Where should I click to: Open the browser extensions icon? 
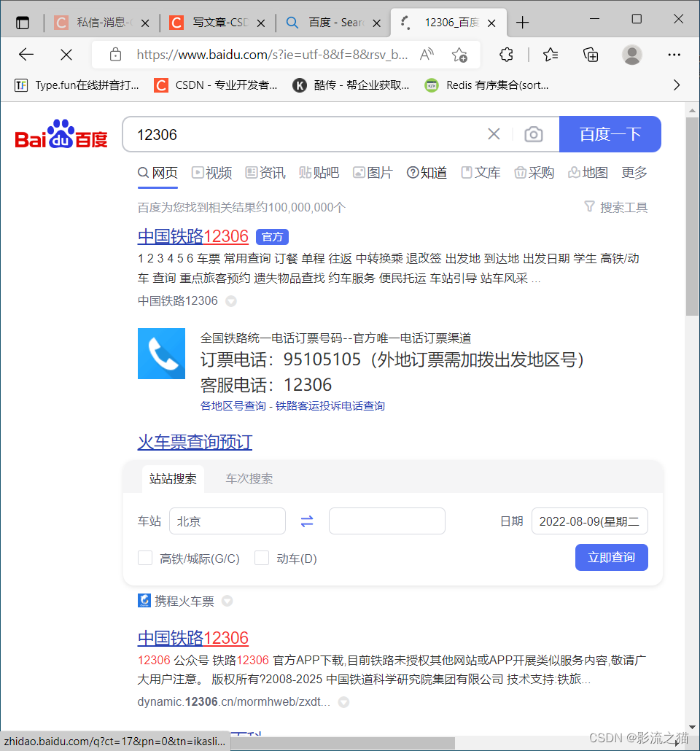click(x=507, y=55)
